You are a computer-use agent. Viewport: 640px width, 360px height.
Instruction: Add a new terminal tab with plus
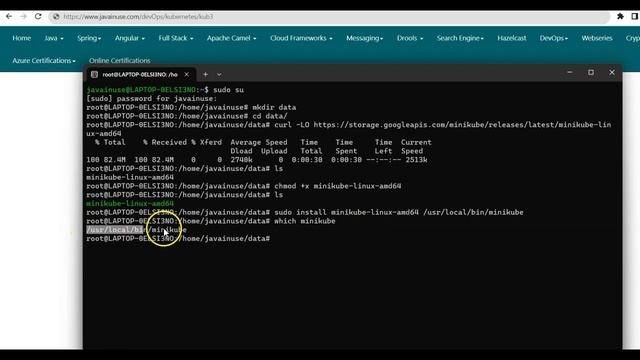pyautogui.click(x=205, y=74)
